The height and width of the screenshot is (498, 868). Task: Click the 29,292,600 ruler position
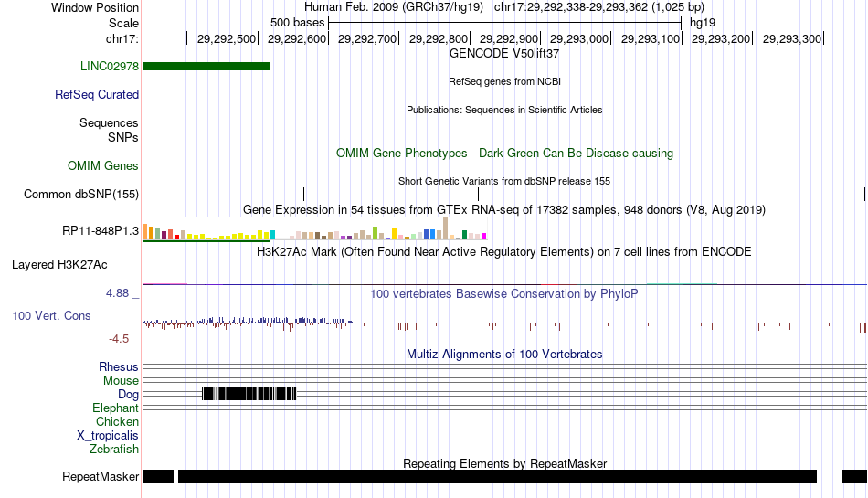coord(297,39)
